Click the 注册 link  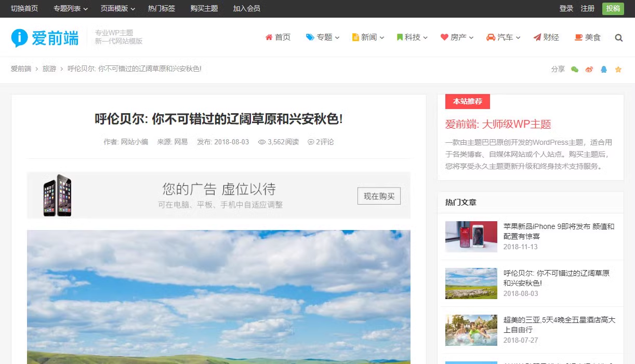point(588,9)
